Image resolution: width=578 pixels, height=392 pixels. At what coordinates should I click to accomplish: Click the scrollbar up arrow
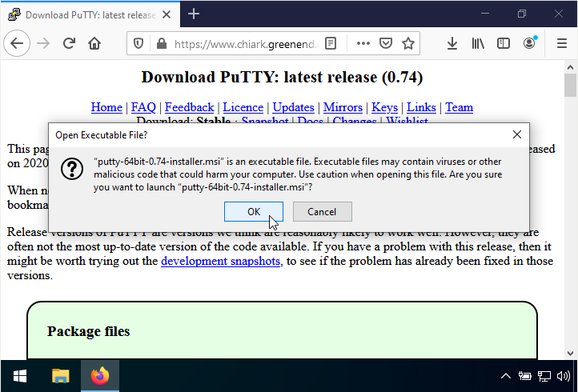coord(570,67)
